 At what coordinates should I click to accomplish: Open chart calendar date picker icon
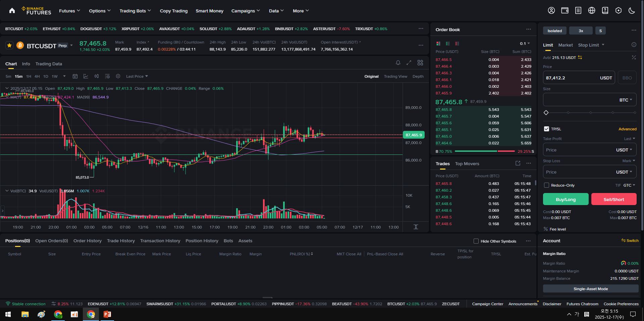pos(75,76)
